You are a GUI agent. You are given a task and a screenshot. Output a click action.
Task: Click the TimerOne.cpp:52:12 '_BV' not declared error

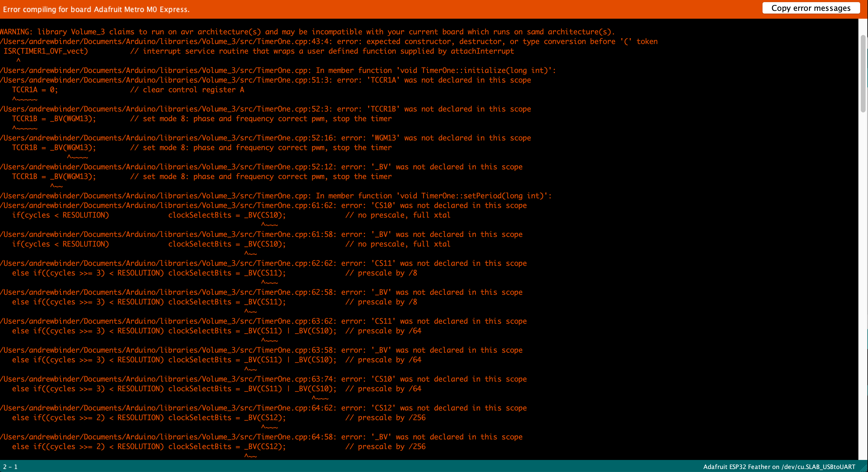pos(262,167)
